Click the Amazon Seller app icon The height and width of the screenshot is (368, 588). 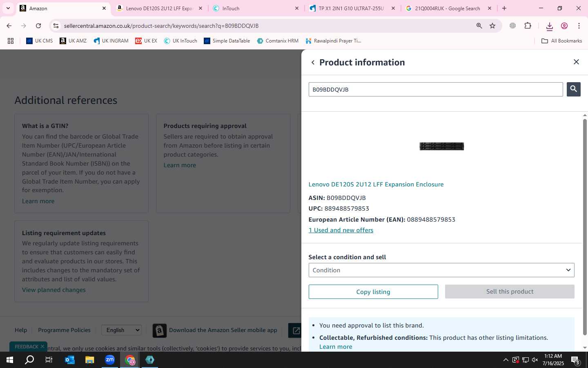point(160,330)
